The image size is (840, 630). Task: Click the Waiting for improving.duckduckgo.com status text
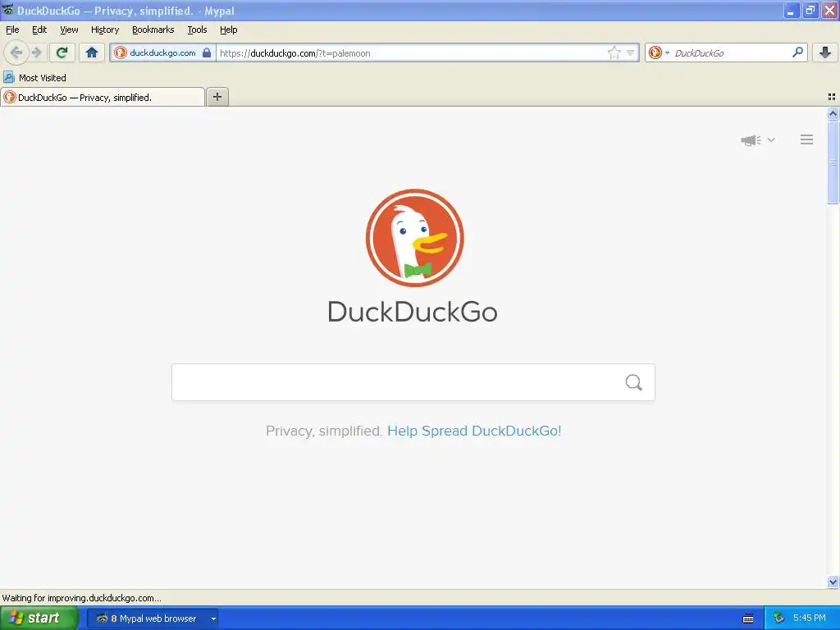point(81,598)
